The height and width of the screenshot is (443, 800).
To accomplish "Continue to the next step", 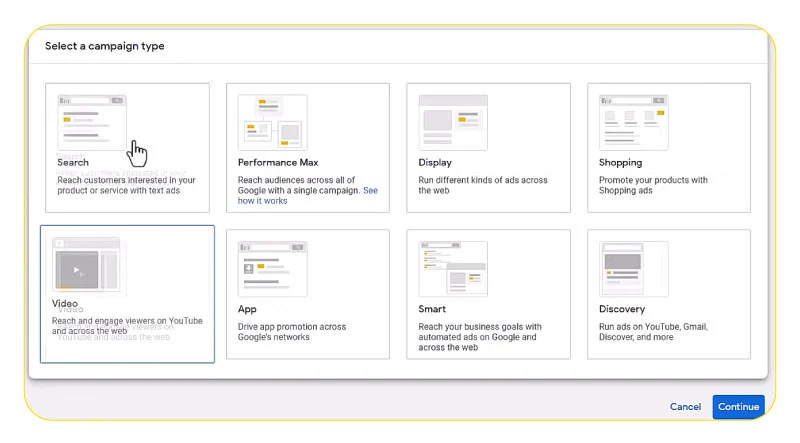I will click(738, 407).
